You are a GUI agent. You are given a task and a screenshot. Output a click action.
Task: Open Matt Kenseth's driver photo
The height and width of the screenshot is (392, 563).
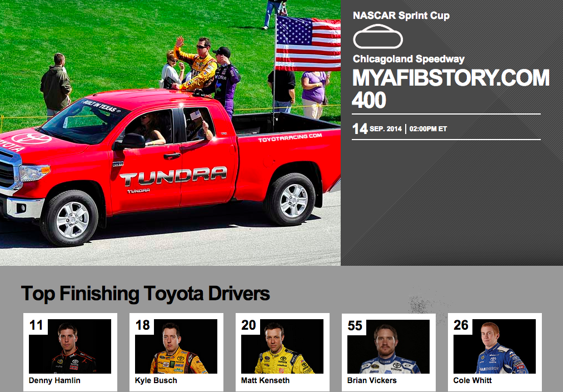(282, 346)
